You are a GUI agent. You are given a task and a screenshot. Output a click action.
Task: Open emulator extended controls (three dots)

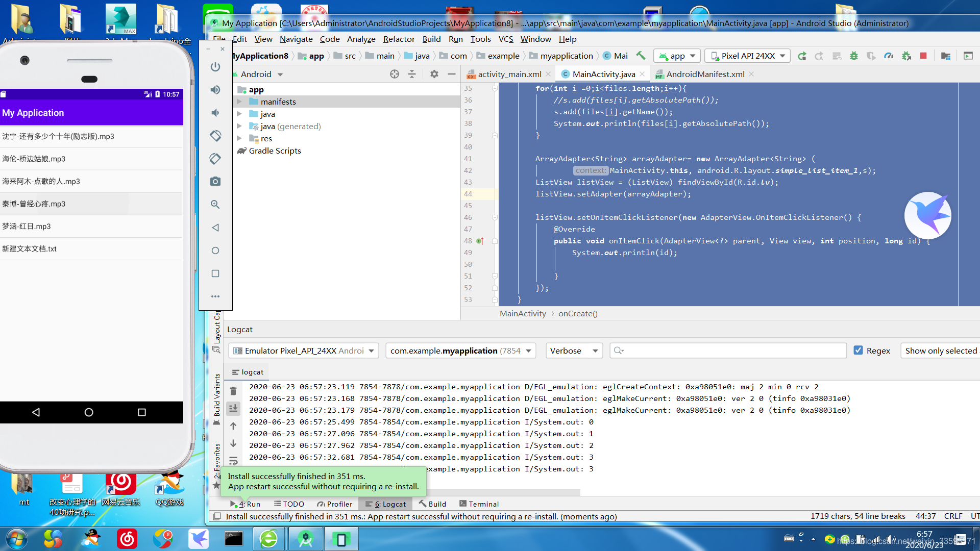click(x=215, y=296)
